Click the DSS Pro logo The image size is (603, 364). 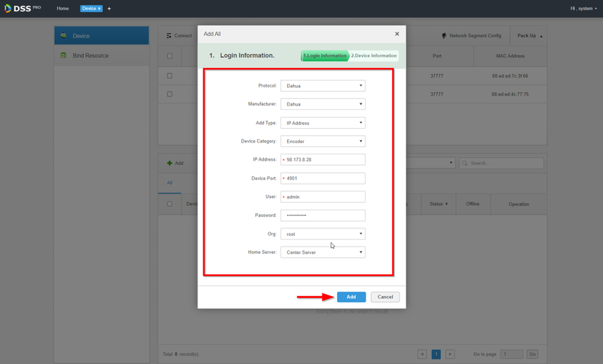pos(23,8)
